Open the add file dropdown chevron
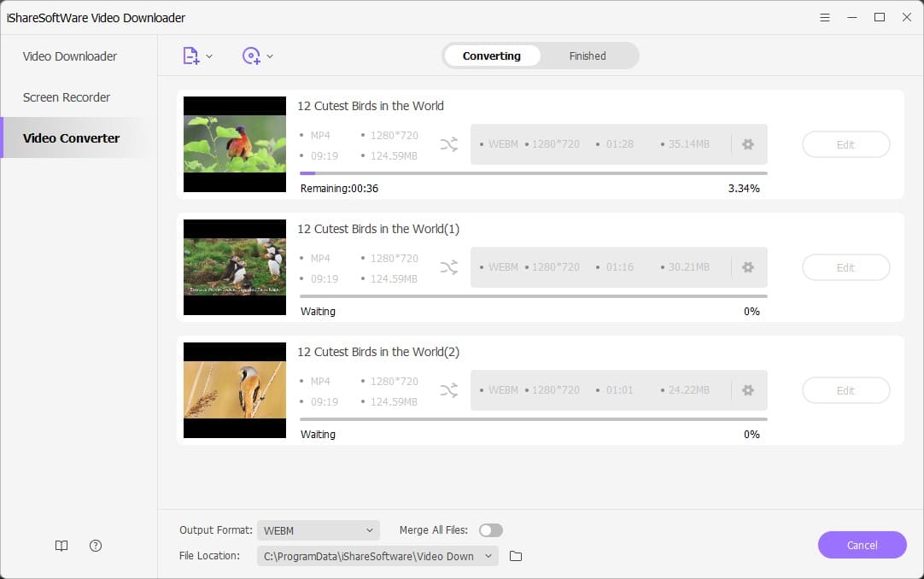 (209, 55)
